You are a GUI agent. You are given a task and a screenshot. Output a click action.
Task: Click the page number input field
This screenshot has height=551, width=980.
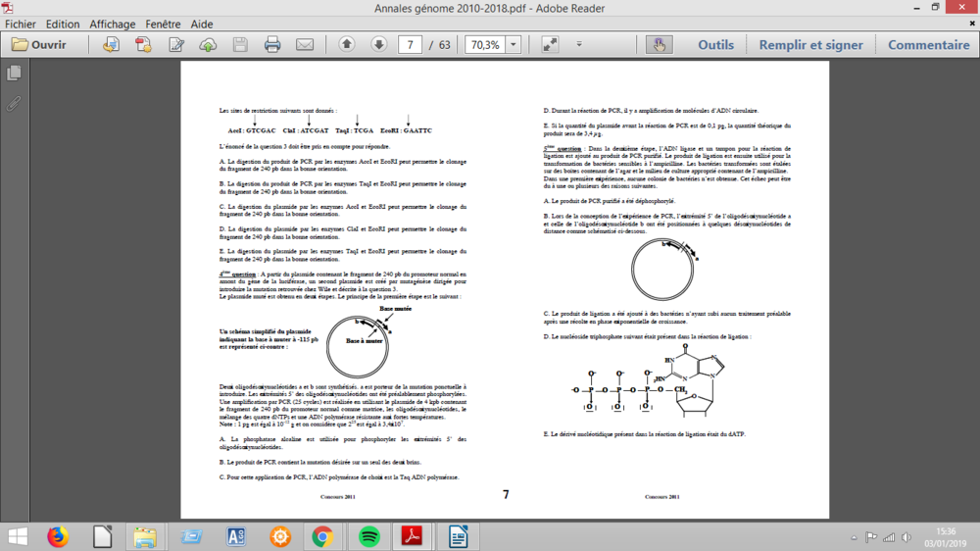pos(411,45)
